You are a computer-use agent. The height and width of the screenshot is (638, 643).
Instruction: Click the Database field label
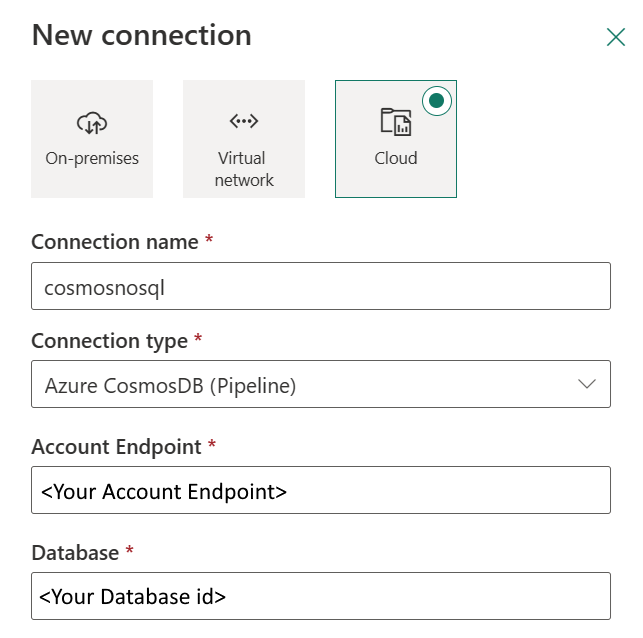(75, 552)
